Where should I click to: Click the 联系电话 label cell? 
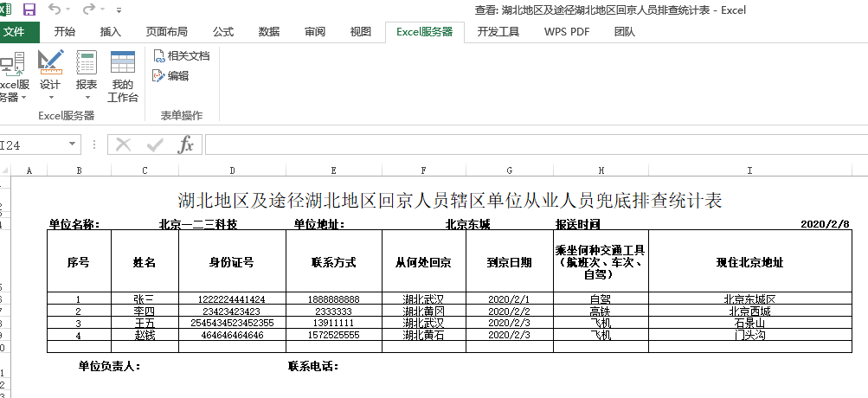[313, 366]
